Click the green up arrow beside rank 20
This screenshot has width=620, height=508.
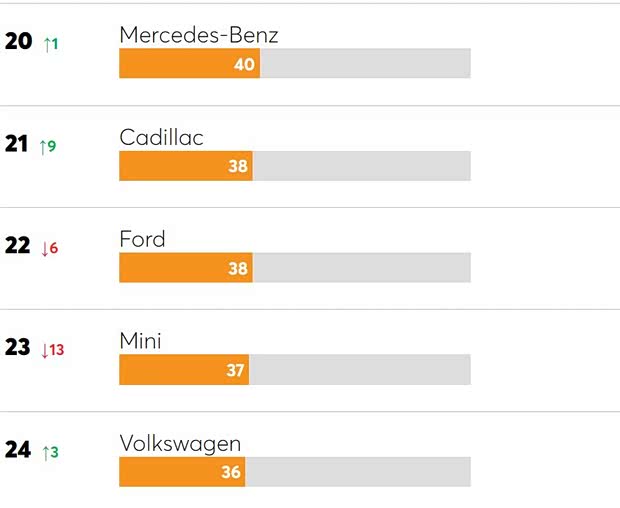[x=50, y=44]
